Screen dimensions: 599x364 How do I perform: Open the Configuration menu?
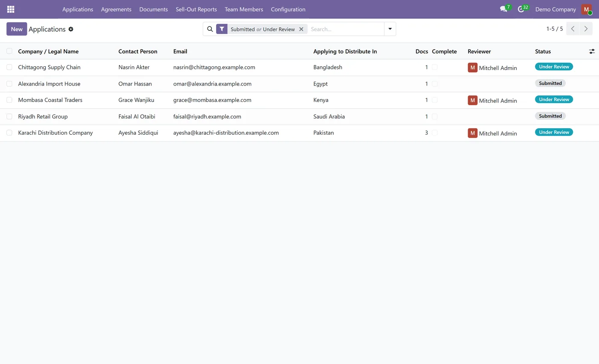click(x=288, y=9)
